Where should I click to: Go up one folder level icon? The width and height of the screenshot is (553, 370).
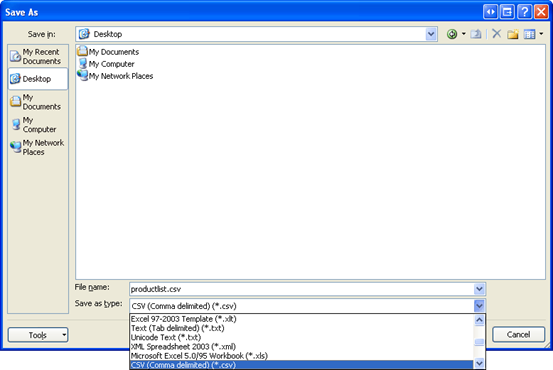(476, 34)
